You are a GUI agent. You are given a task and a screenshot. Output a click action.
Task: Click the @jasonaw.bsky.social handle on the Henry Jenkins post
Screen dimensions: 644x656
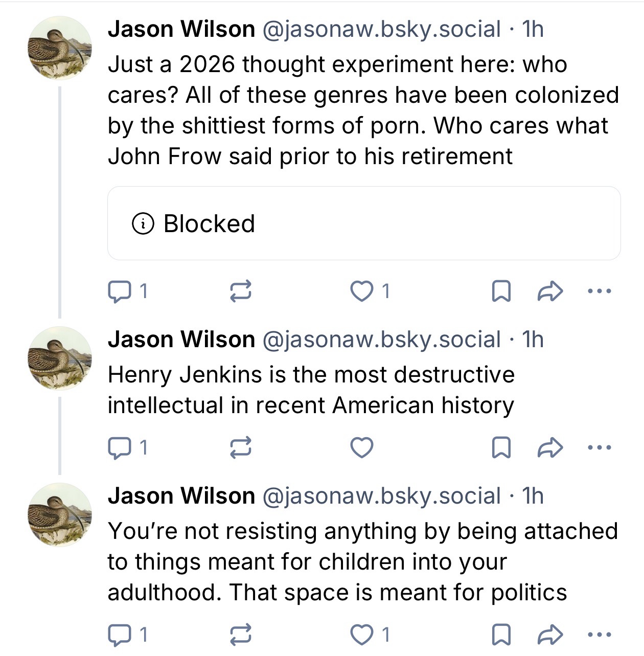[381, 340]
